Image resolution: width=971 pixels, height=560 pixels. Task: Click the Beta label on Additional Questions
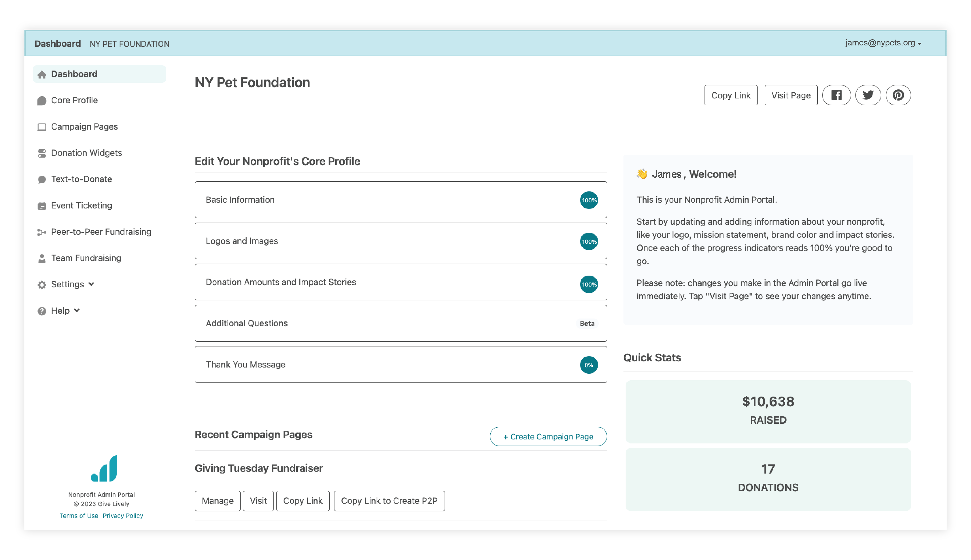587,324
